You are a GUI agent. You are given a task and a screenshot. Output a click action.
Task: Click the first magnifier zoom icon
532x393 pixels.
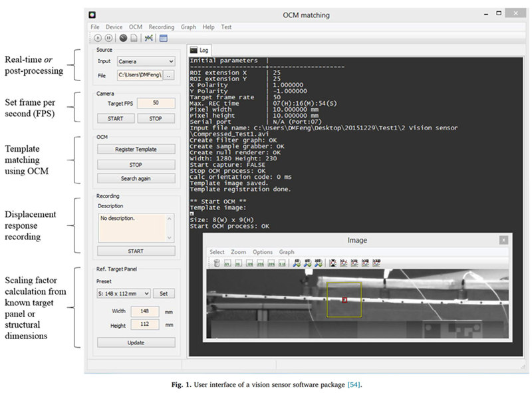297,263
